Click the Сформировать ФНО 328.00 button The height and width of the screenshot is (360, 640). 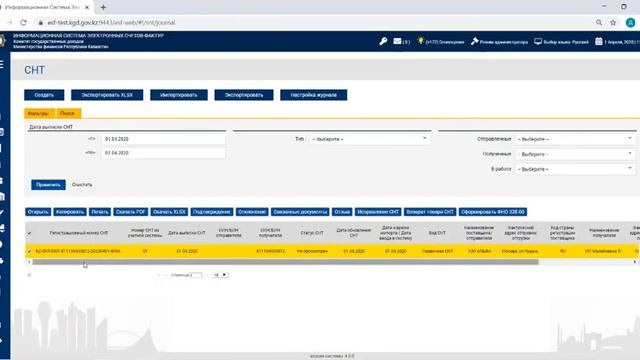click(493, 212)
